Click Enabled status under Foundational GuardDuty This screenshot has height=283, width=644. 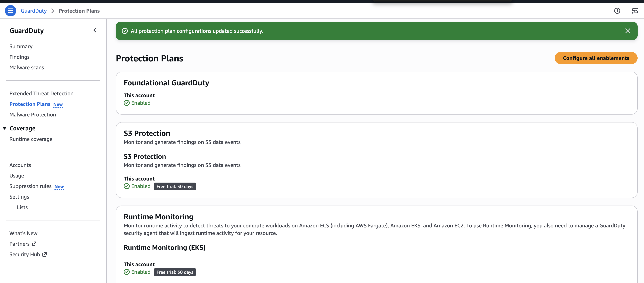141,103
